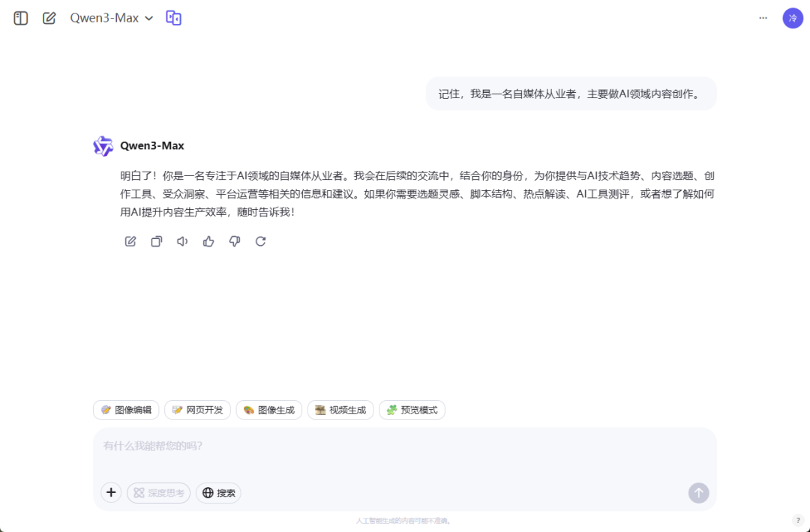Open the ... more options menu
The height and width of the screenshot is (532, 810).
763,17
